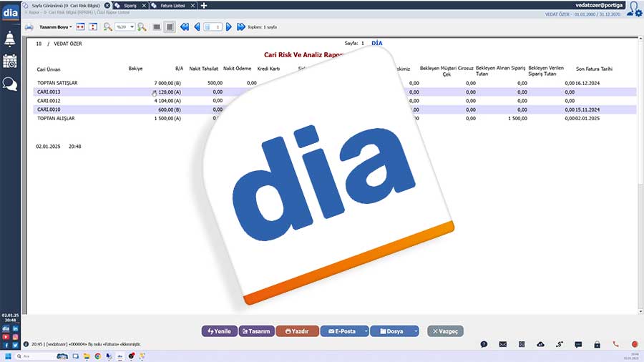The image size is (644, 362).
Task: Open chat messages icon in sidebar
Action: 10,84
